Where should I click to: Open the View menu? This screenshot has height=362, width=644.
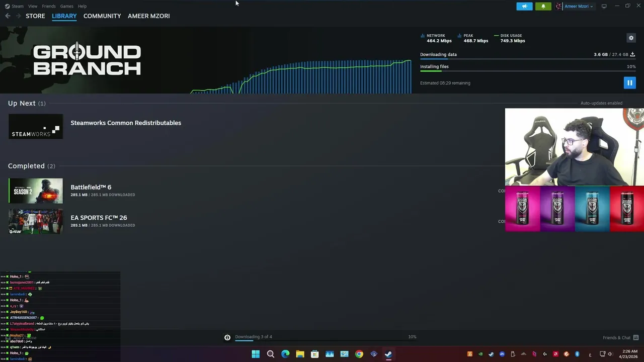coord(33,6)
